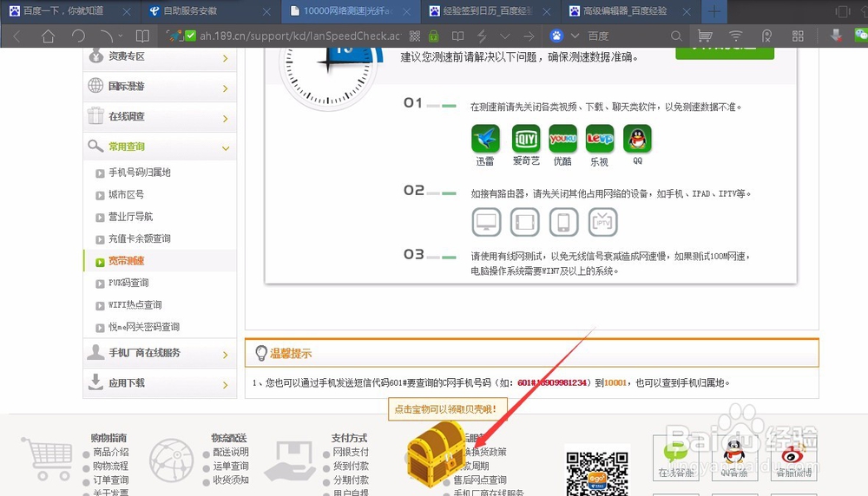868x496 pixels.
Task: Click the golden treasure chest
Action: pyautogui.click(x=437, y=454)
